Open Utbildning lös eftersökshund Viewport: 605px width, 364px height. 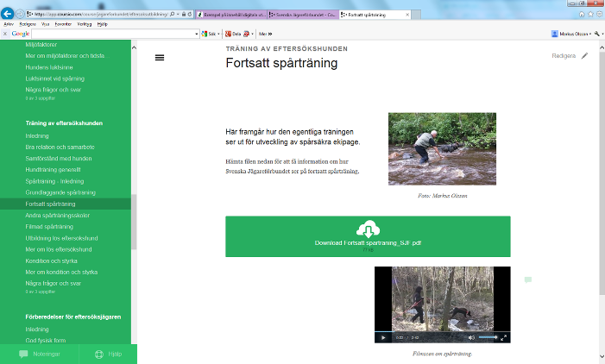pyautogui.click(x=61, y=238)
